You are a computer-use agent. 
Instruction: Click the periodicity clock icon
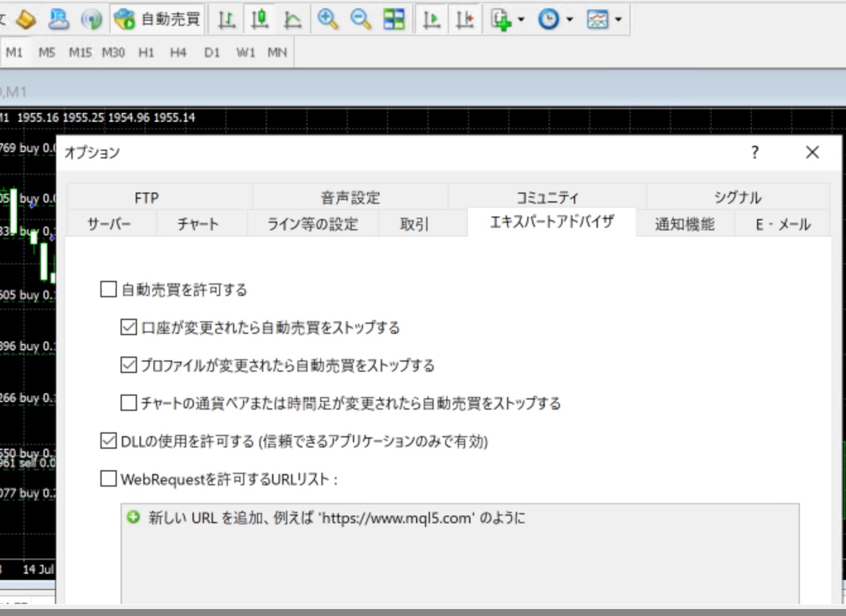(x=549, y=20)
